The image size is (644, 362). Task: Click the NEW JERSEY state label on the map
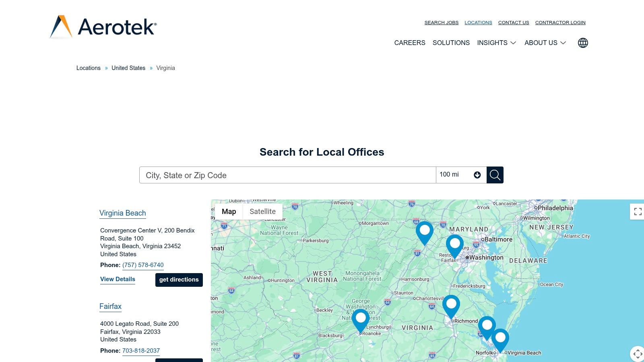click(551, 227)
